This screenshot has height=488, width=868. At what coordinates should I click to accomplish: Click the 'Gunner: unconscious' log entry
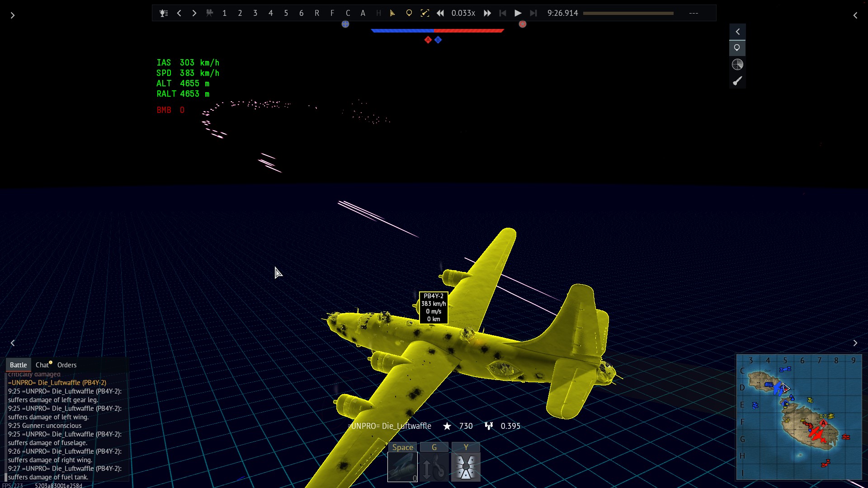point(45,426)
